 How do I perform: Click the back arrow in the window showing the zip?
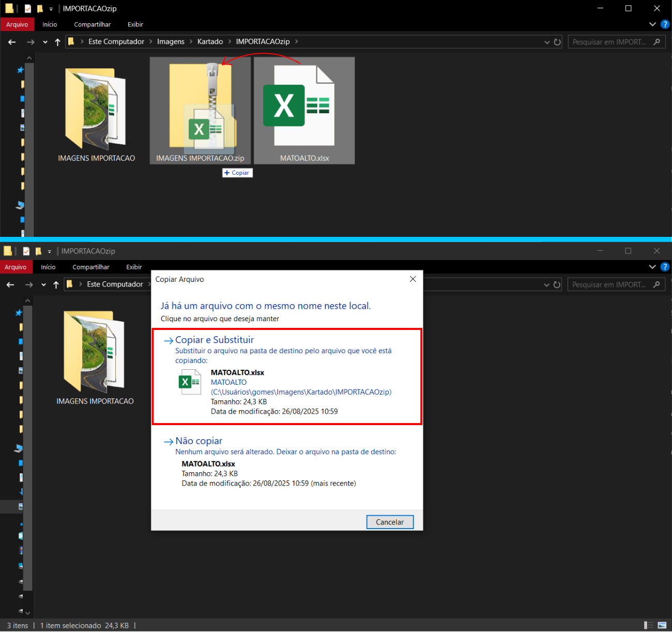coord(12,42)
